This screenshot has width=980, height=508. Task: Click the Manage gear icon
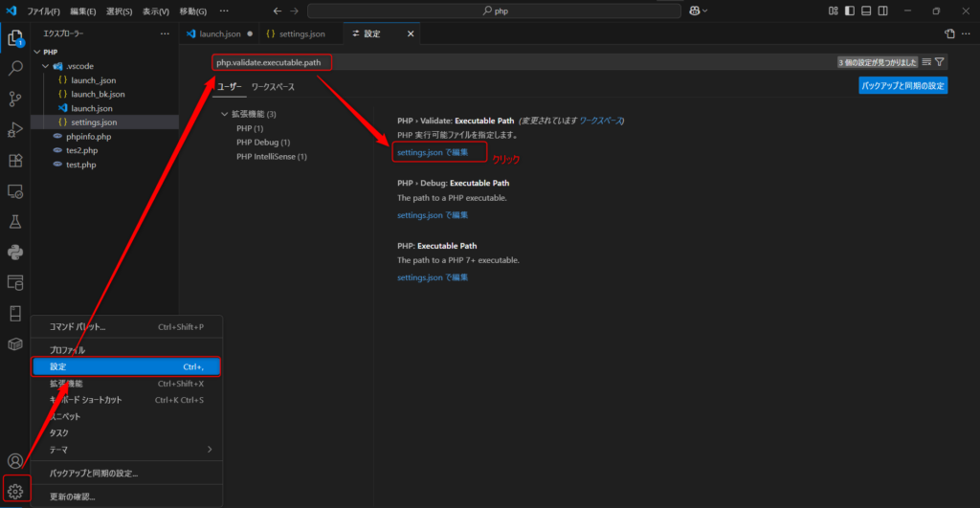tap(15, 491)
